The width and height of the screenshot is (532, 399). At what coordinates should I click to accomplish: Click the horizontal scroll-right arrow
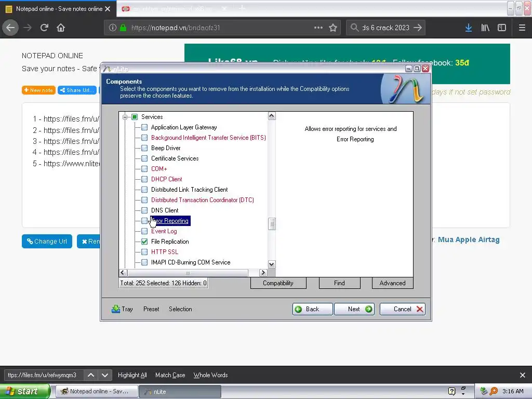[263, 272]
